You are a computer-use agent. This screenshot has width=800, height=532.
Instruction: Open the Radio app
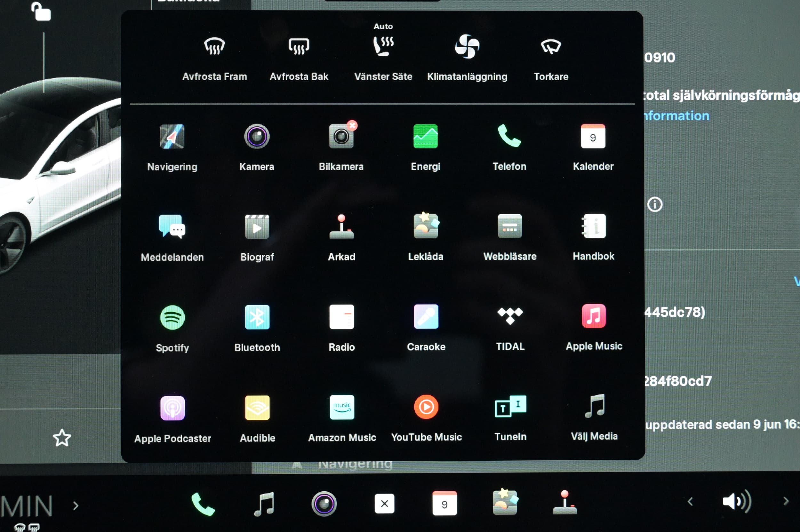click(x=341, y=317)
